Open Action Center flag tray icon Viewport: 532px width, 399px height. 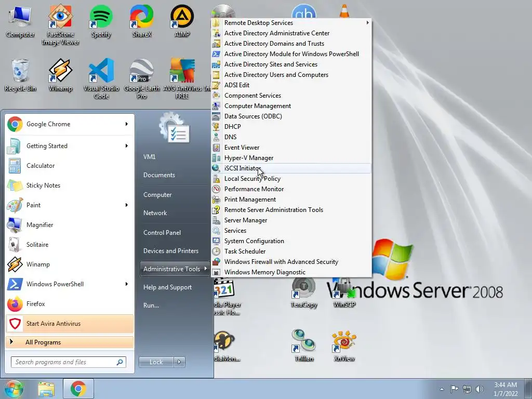[454, 389]
